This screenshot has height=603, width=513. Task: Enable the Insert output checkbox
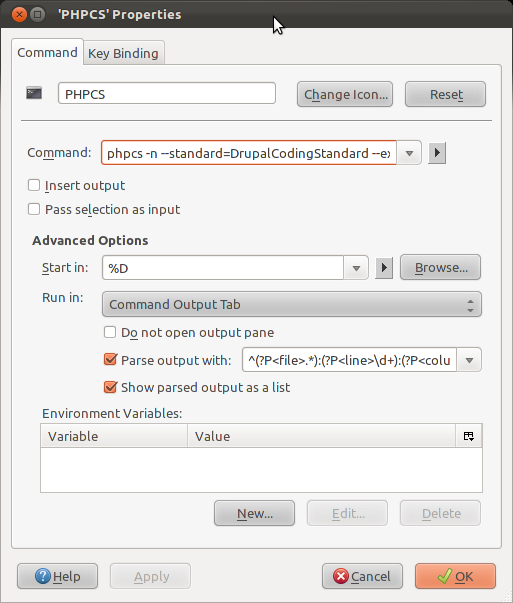34,185
